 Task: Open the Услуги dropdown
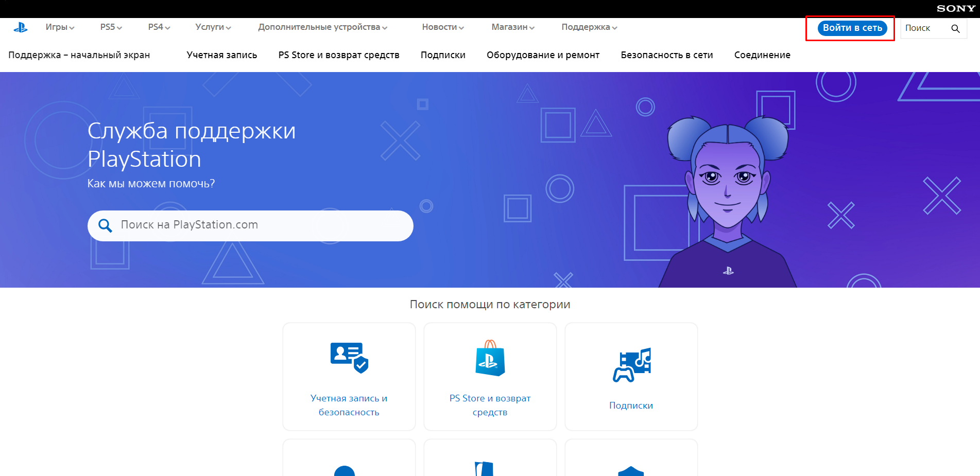pyautogui.click(x=213, y=27)
